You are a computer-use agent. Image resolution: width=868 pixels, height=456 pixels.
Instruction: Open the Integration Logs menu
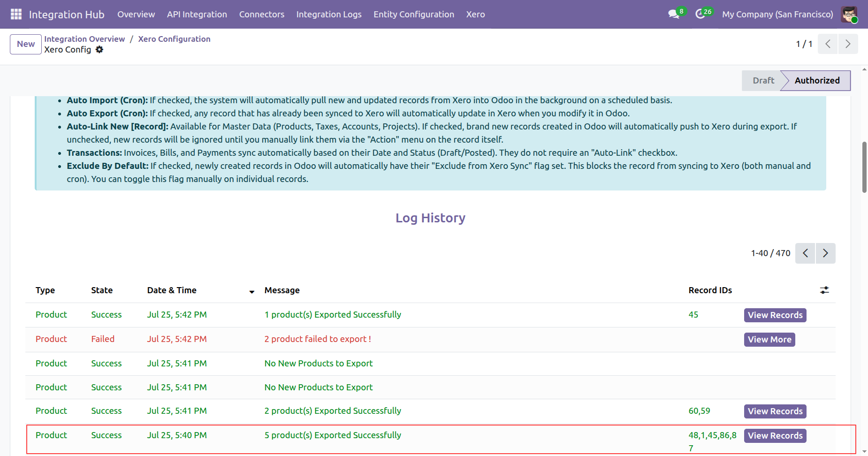(x=329, y=14)
